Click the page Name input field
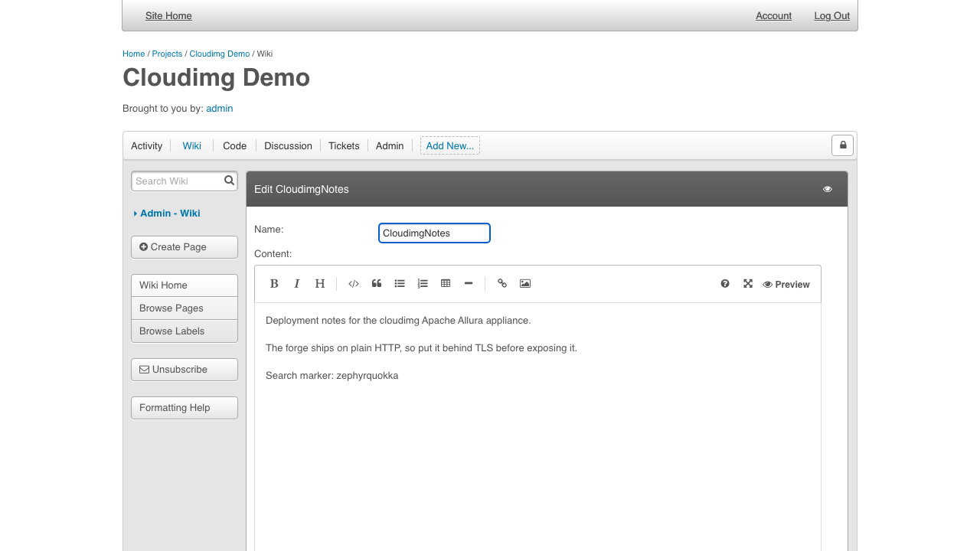The height and width of the screenshot is (551, 980). coord(434,233)
